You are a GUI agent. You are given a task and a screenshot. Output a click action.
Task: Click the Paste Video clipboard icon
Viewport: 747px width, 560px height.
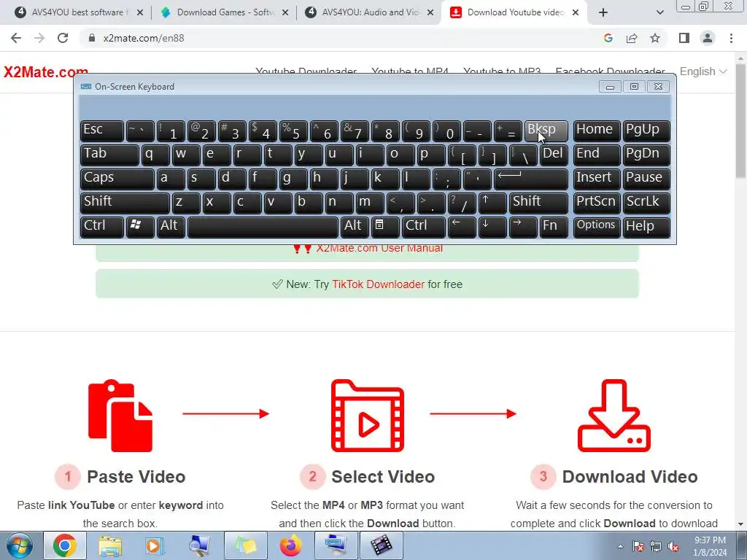(120, 416)
